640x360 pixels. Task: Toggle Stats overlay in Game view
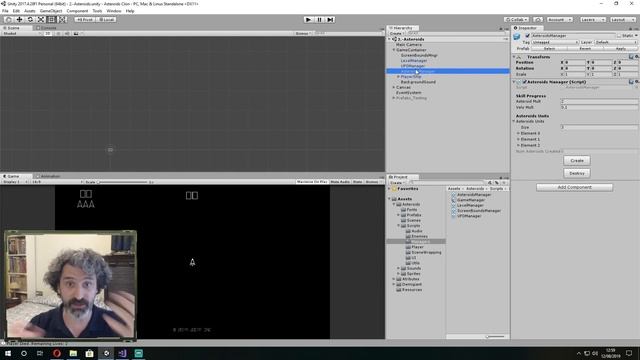pyautogui.click(x=358, y=182)
